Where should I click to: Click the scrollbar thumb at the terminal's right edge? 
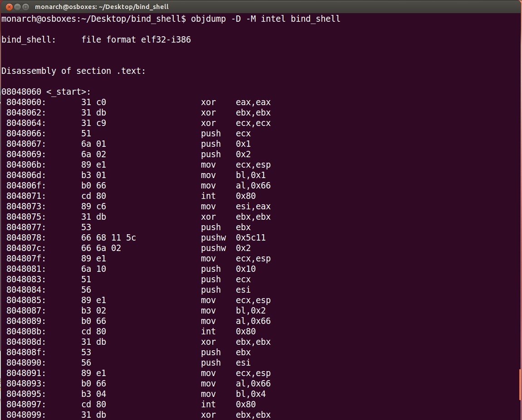click(x=520, y=384)
